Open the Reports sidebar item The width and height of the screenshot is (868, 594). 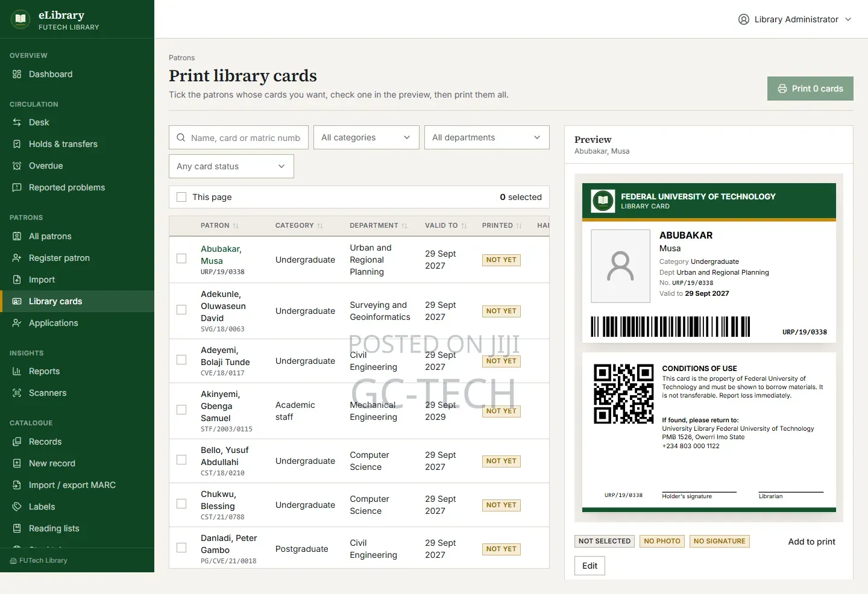pyautogui.click(x=77, y=371)
